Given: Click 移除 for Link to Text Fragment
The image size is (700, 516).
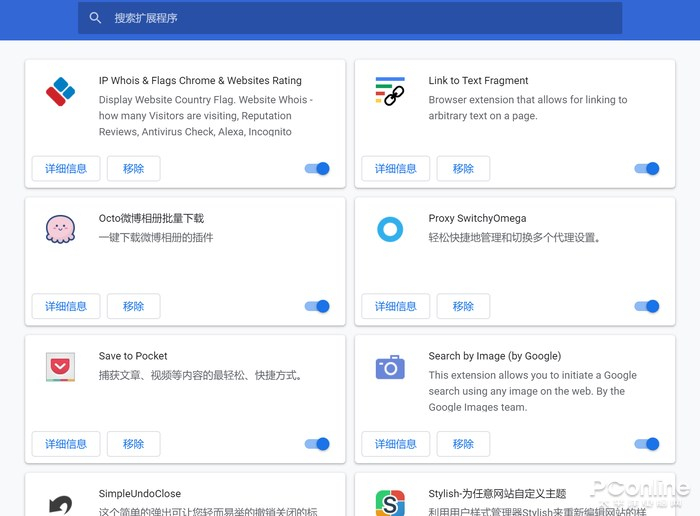Looking at the screenshot, I should [463, 168].
